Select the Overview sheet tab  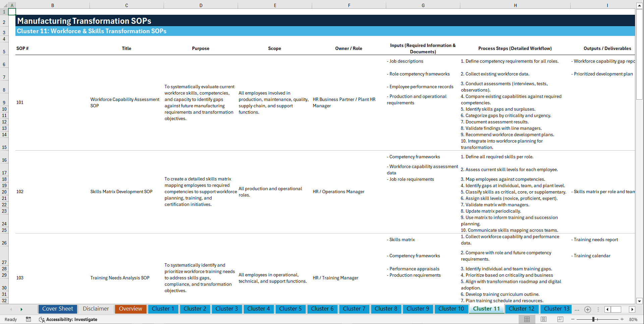coord(130,309)
